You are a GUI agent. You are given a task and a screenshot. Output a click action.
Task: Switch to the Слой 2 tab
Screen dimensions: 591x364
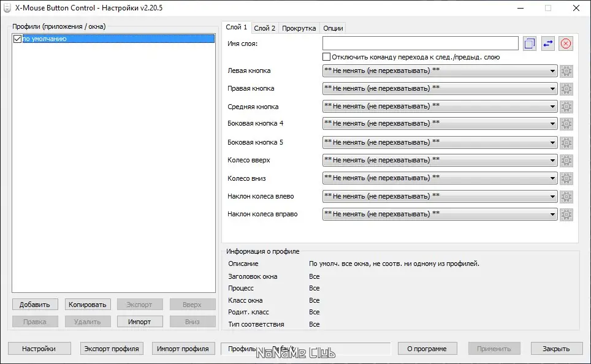pyautogui.click(x=265, y=28)
